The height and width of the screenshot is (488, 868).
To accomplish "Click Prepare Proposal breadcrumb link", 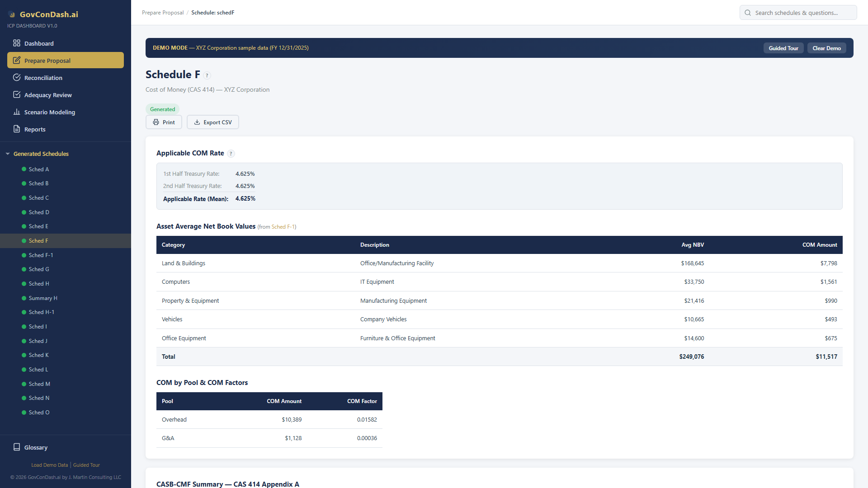I will [163, 13].
